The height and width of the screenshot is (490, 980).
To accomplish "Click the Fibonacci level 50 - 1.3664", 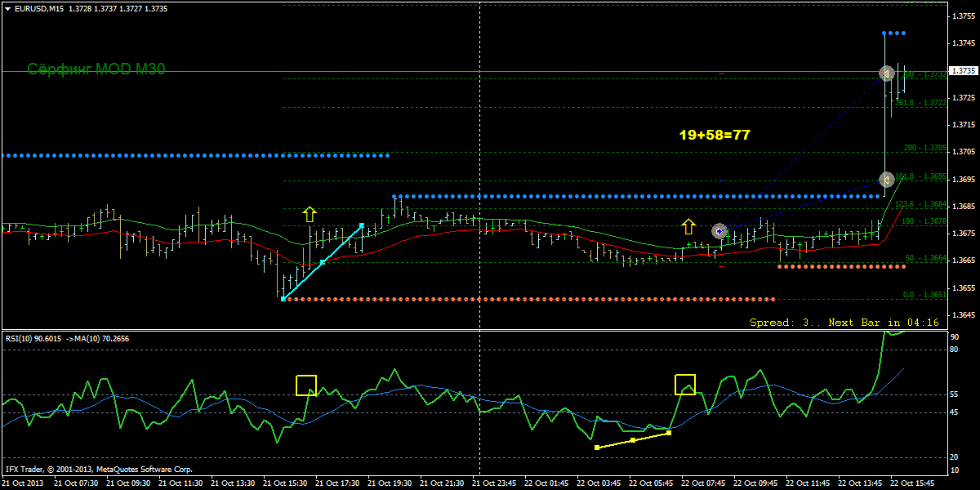I will tap(927, 258).
